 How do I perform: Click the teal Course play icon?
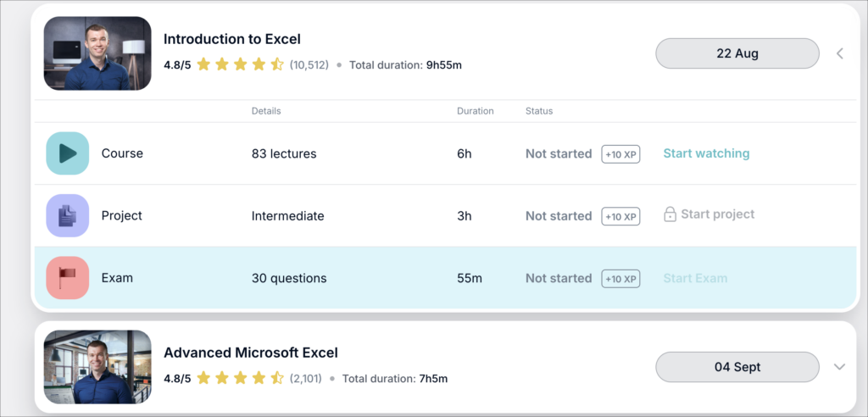(x=67, y=153)
